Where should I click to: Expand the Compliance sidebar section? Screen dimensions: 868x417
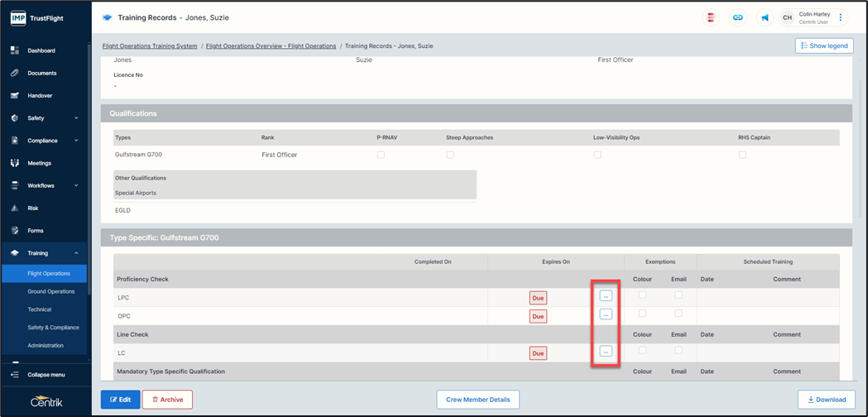pos(76,141)
